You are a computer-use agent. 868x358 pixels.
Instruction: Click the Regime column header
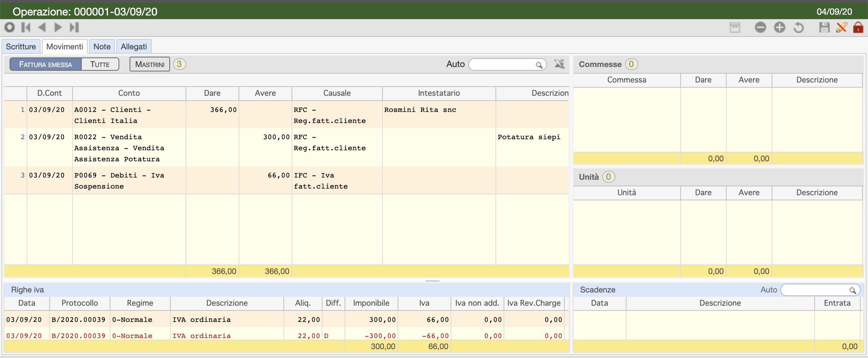click(140, 303)
